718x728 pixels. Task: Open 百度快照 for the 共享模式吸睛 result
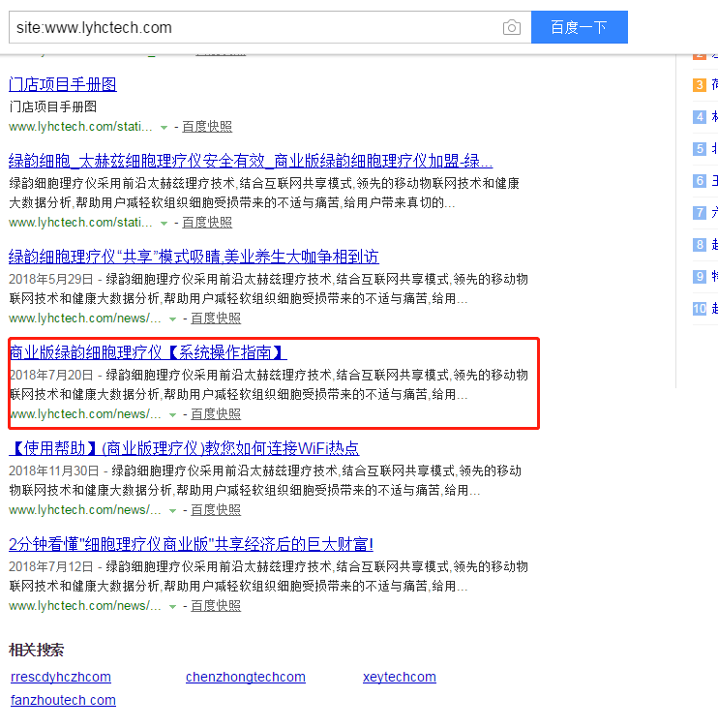[x=215, y=318]
